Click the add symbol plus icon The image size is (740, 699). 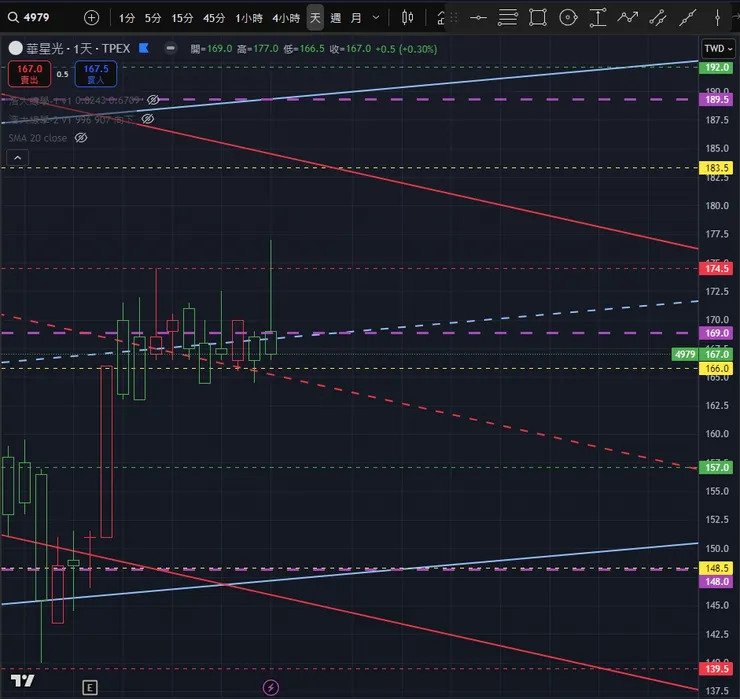pyautogui.click(x=92, y=18)
